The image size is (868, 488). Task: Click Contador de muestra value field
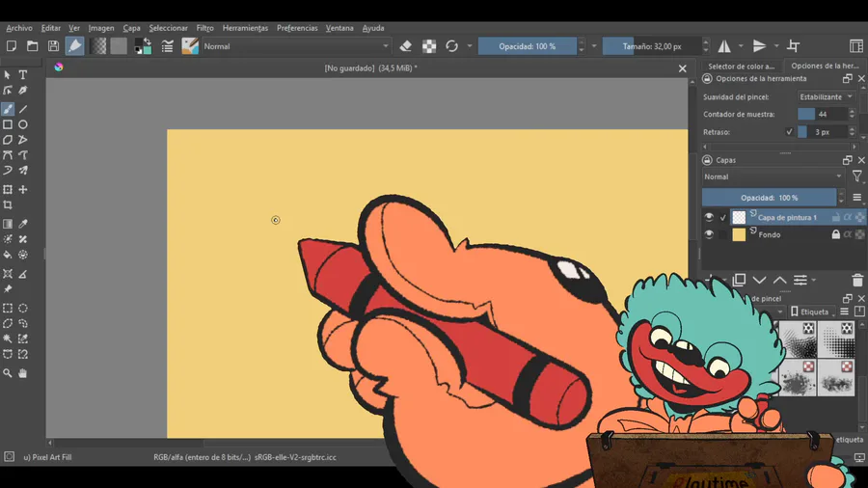pos(823,115)
